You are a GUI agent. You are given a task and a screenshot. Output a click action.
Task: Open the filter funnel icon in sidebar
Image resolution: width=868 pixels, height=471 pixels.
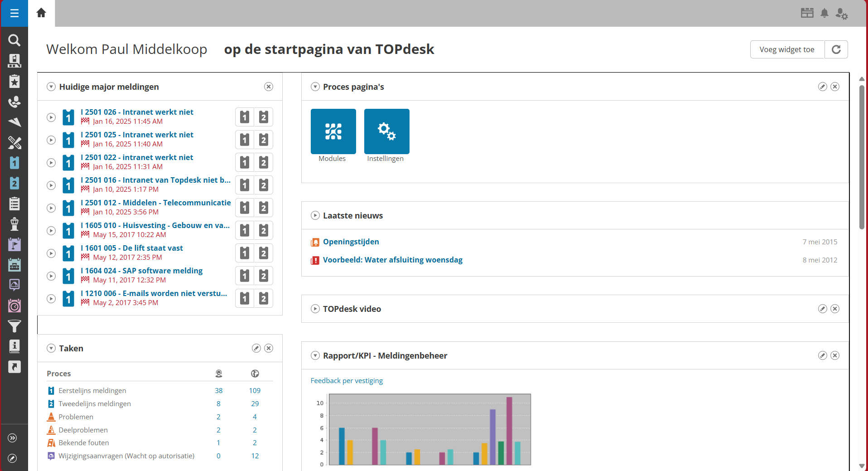coord(14,326)
